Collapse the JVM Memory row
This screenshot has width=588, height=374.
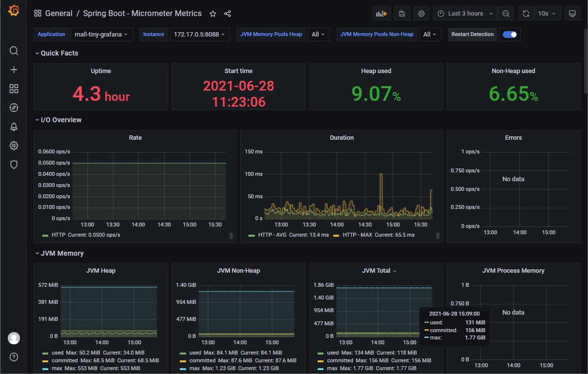(x=59, y=253)
